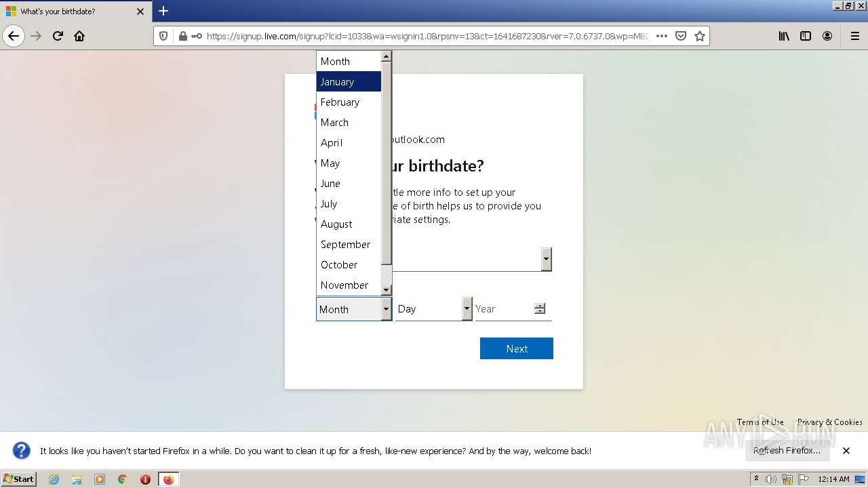Open the Library panel

tap(784, 36)
